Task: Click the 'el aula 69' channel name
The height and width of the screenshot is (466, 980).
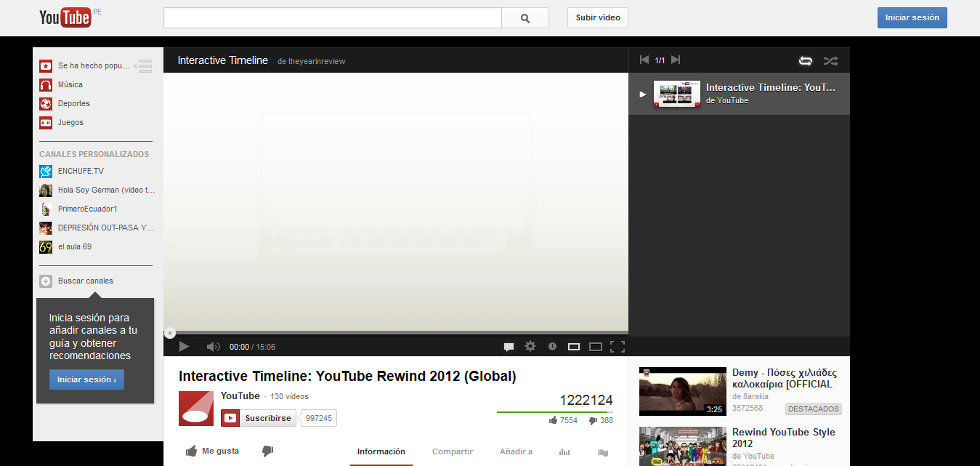Action: point(75,247)
